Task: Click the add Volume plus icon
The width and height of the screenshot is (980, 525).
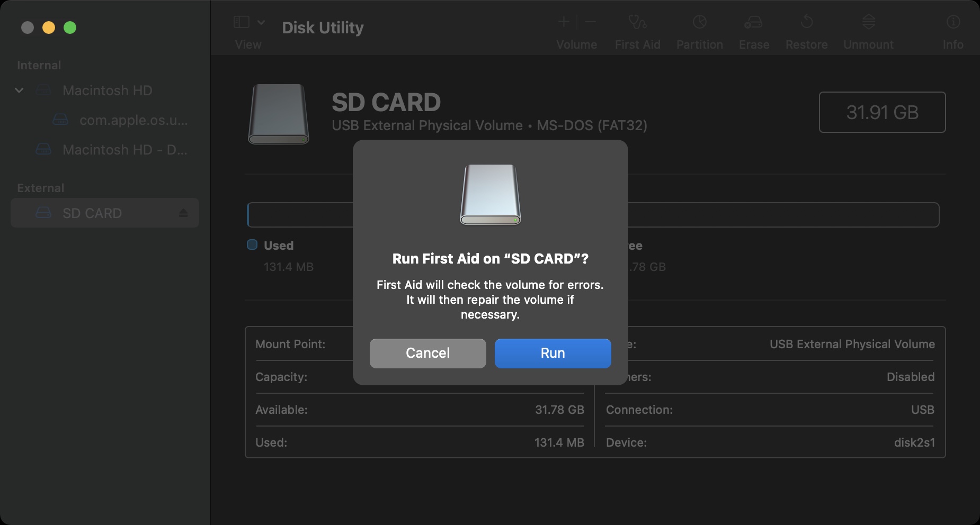Action: 564,22
